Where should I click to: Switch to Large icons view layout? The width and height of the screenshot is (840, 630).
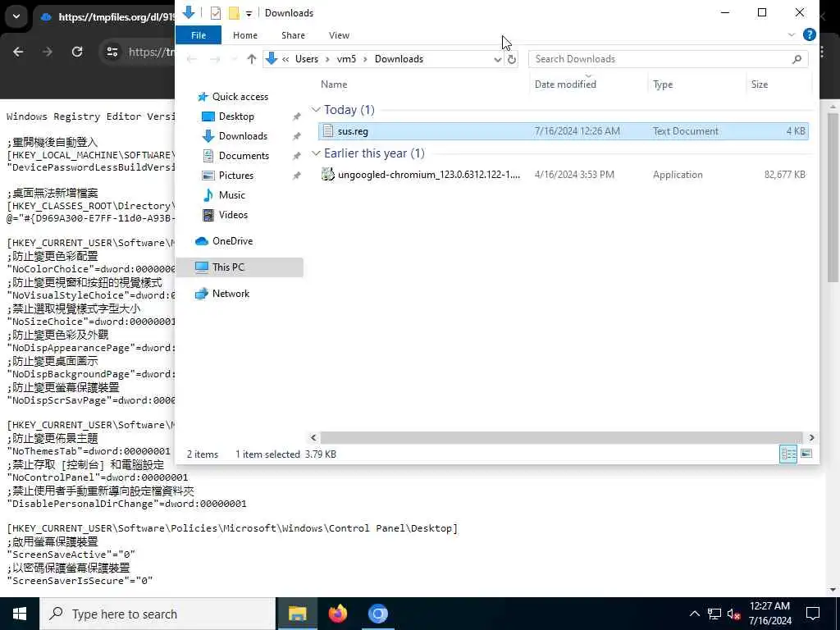click(806, 454)
